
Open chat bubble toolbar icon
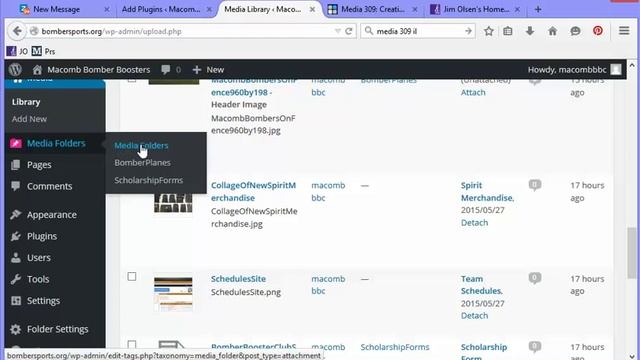pyautogui.click(x=575, y=31)
